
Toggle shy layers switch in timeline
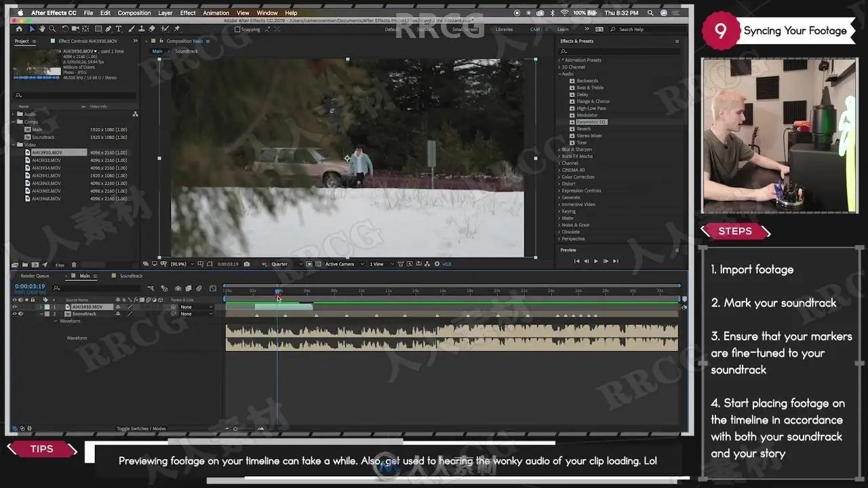(178, 289)
